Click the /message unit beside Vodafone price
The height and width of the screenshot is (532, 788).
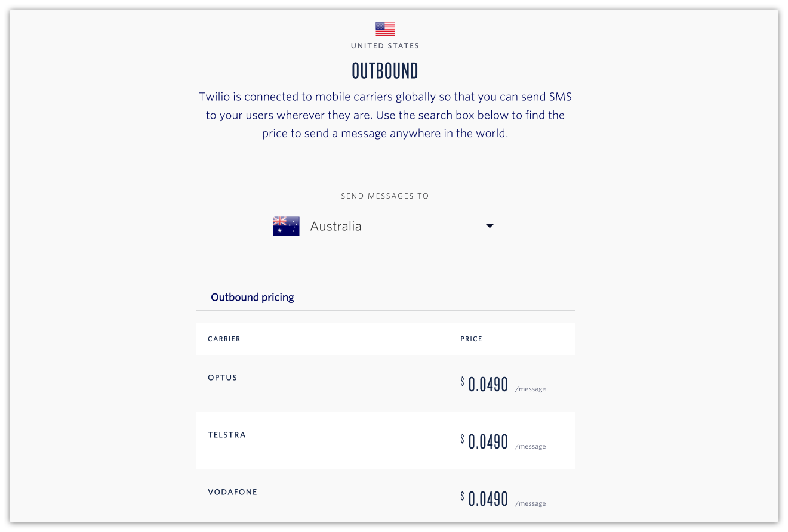[x=530, y=504]
